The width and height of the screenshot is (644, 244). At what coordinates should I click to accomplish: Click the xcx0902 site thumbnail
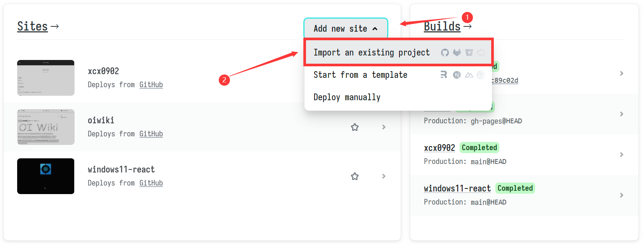point(46,78)
